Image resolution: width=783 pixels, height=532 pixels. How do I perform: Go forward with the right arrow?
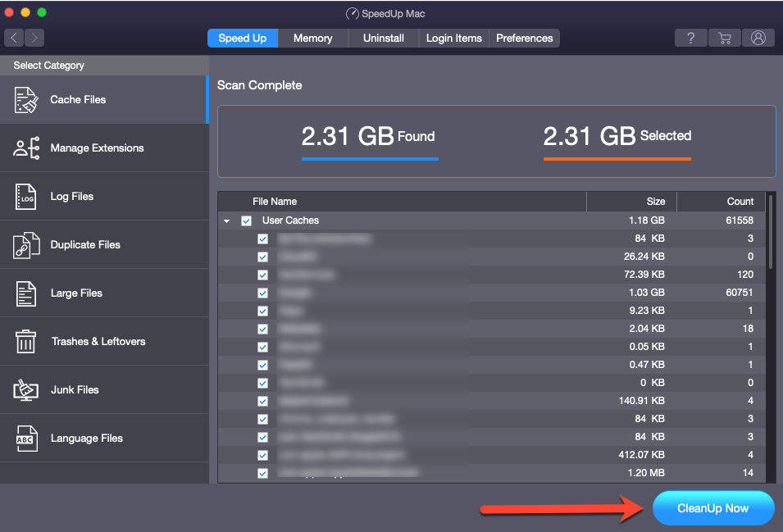(34, 38)
